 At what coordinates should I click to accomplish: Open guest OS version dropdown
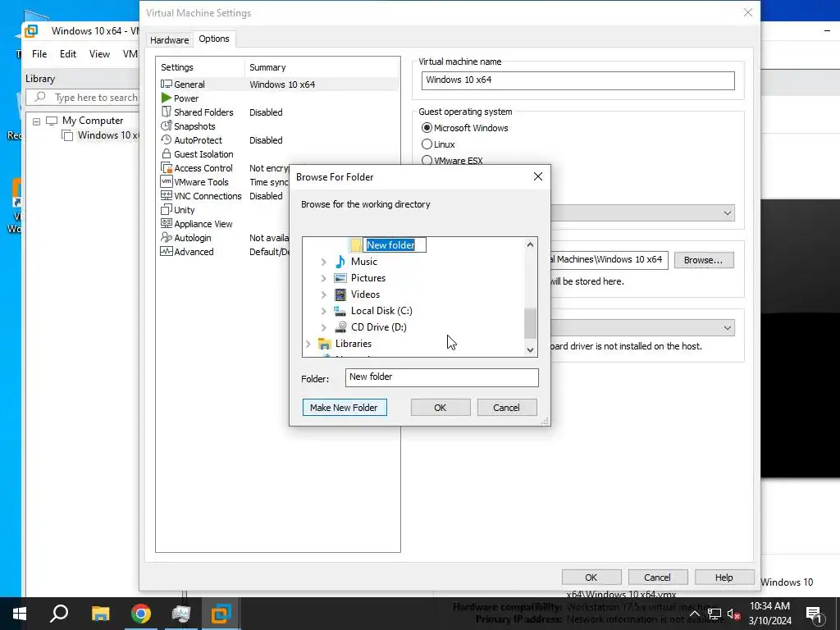(727, 212)
